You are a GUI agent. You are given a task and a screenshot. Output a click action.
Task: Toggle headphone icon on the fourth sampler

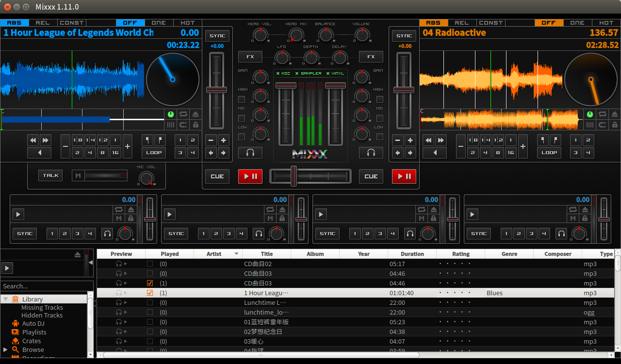pos(561,234)
